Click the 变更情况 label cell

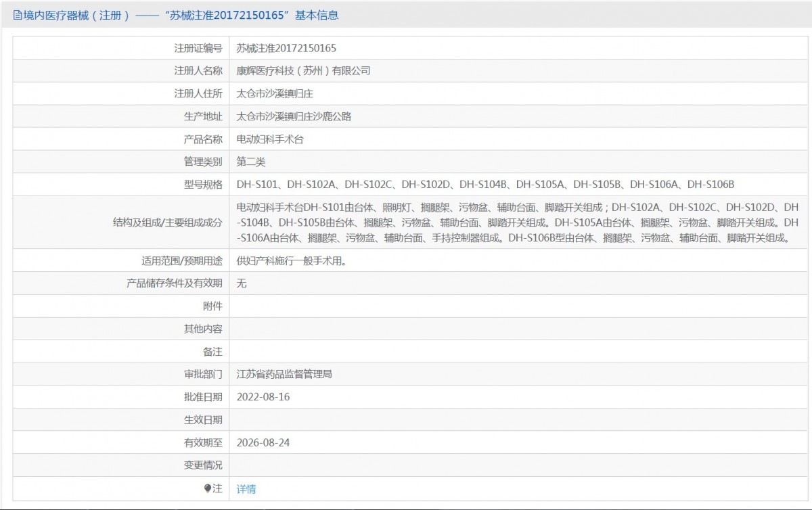[121, 465]
